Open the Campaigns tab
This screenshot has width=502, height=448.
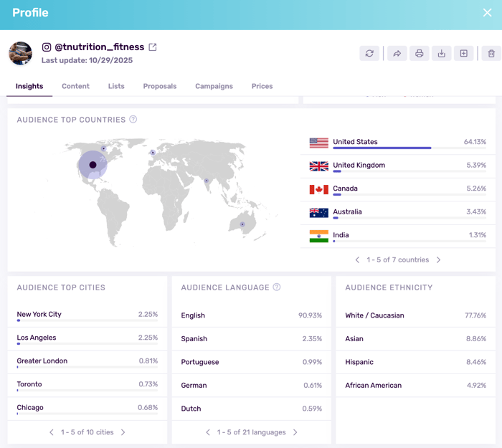(x=214, y=86)
